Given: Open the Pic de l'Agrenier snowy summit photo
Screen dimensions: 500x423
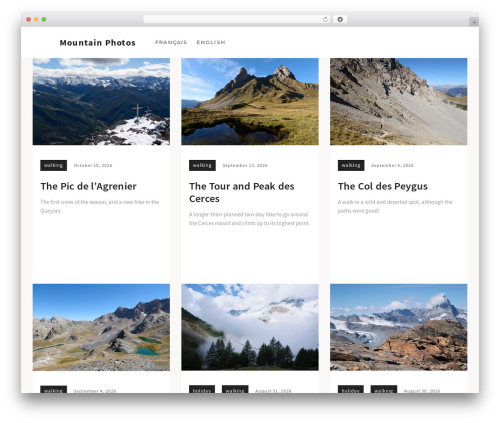Looking at the screenshot, I should pyautogui.click(x=101, y=102).
